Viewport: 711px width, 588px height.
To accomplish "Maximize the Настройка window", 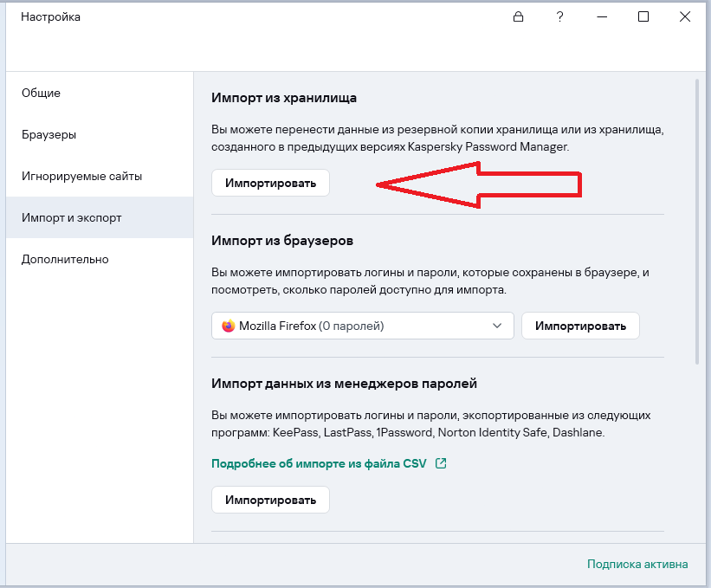I will click(x=643, y=17).
